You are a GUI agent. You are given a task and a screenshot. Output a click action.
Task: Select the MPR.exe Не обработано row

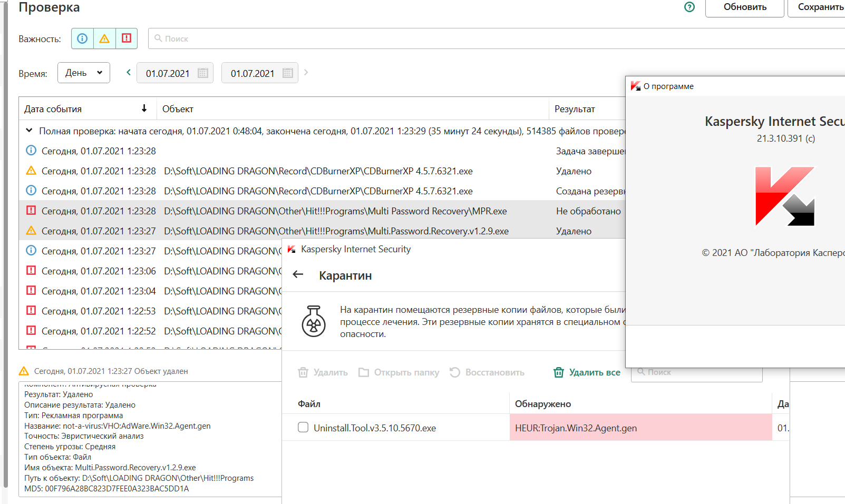(322, 211)
